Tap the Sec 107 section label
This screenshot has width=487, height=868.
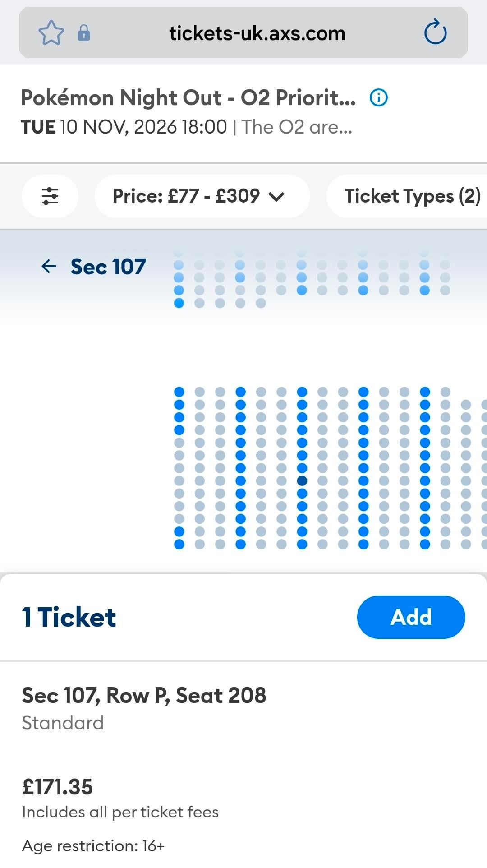pos(108,267)
